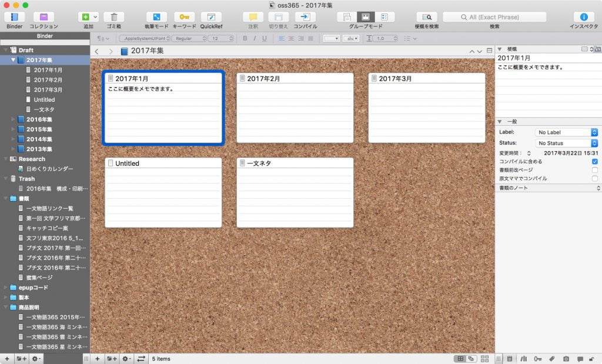Click the コンパイル compile button
This screenshot has height=364, width=602.
(x=305, y=17)
